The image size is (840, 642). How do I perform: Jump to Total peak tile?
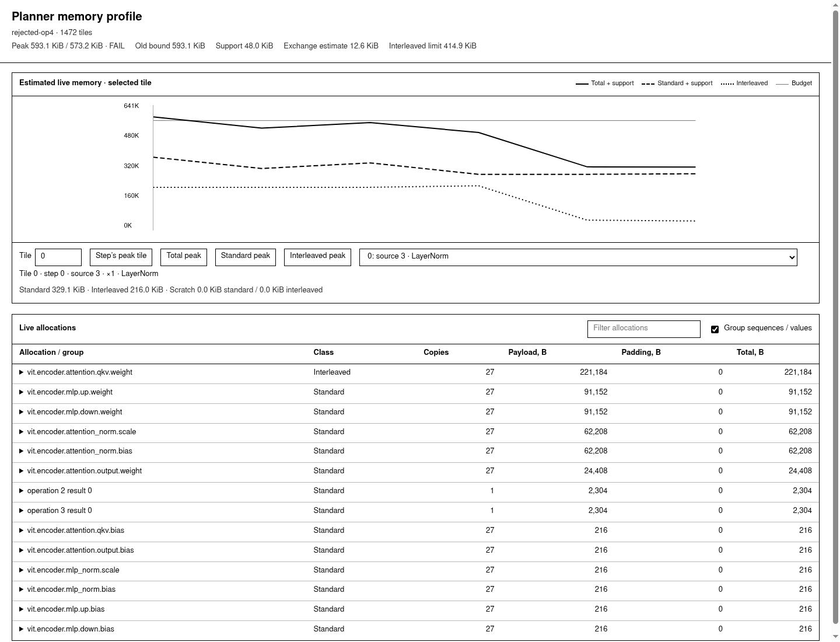click(184, 257)
